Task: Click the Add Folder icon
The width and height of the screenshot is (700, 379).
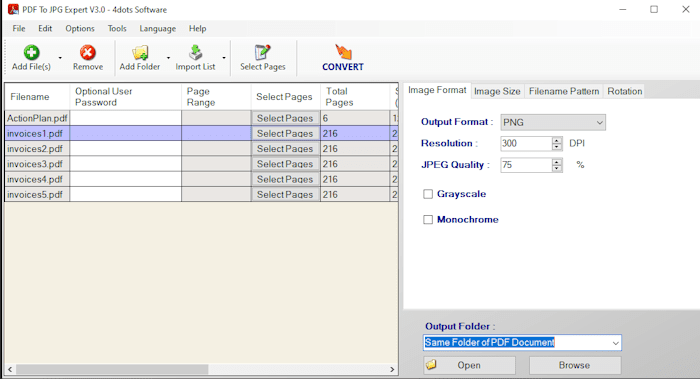Action: tap(140, 53)
